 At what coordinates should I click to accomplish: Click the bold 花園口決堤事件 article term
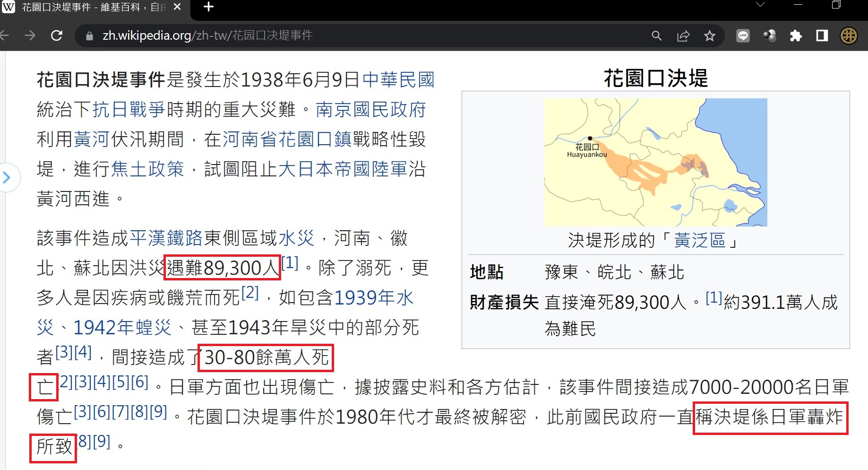click(101, 80)
